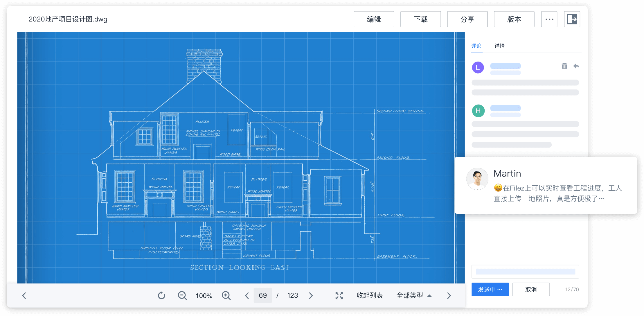
Task: Zoom in with the plus magnifier
Action: (x=226, y=296)
